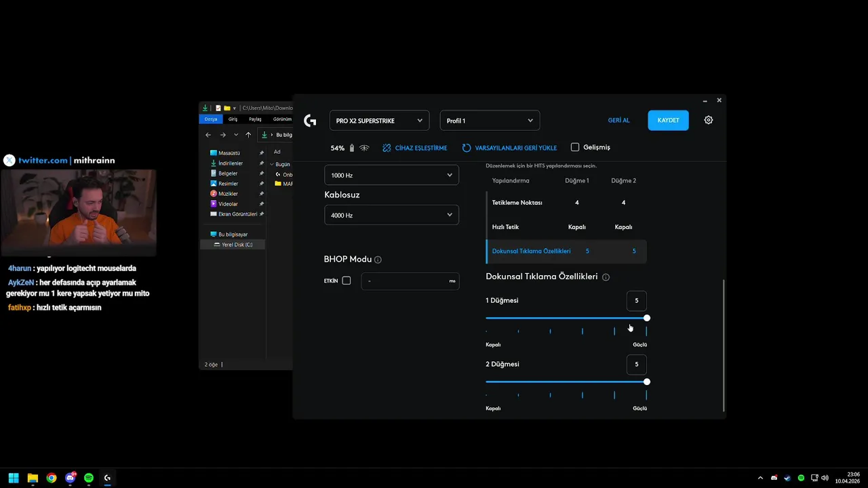Expand recent locations dropdown in Explorer
Image resolution: width=868 pixels, height=488 pixels.
tap(236, 135)
